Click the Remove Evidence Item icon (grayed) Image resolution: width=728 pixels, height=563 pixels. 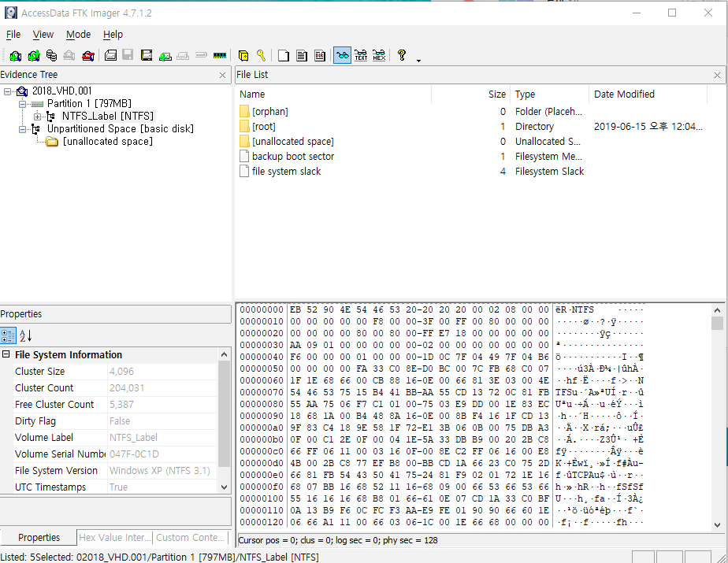[69, 56]
